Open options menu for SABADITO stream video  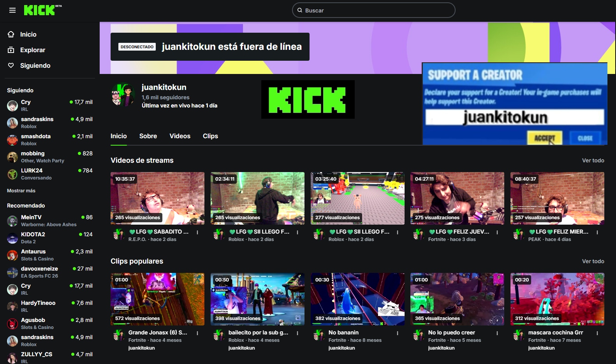coord(197,232)
